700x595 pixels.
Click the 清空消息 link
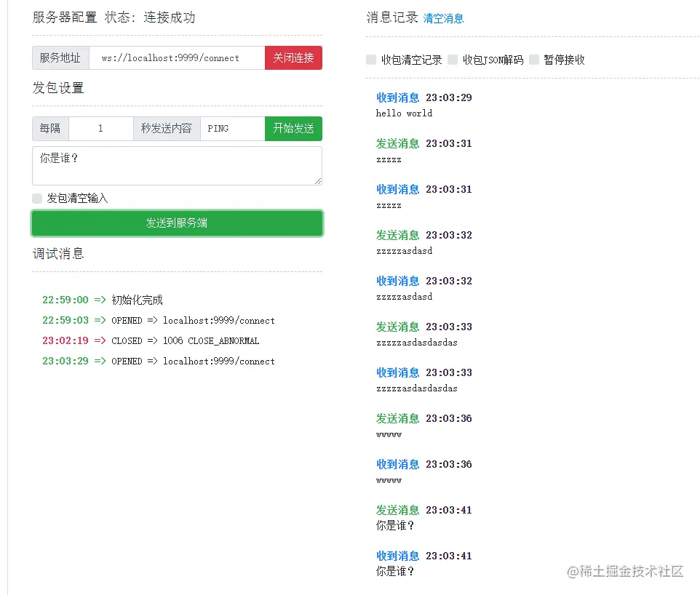click(443, 18)
